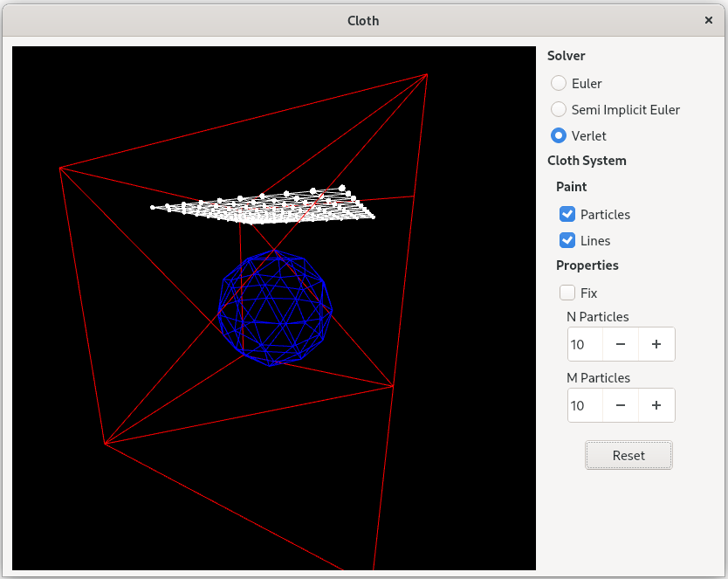
Task: Increase M Particles with plus button
Action: [x=656, y=405]
